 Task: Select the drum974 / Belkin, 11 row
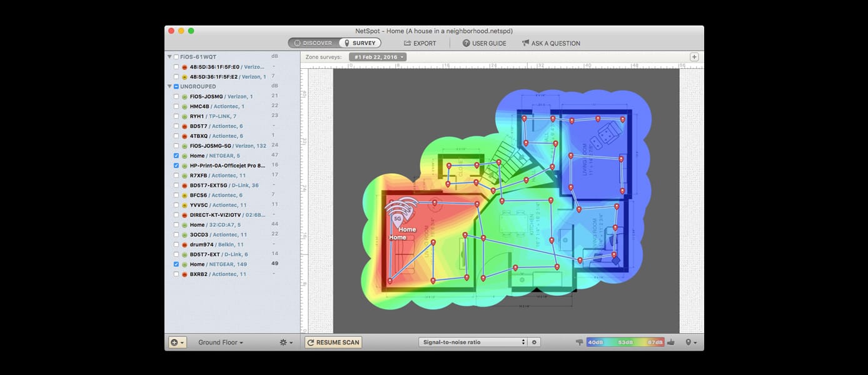(x=232, y=244)
